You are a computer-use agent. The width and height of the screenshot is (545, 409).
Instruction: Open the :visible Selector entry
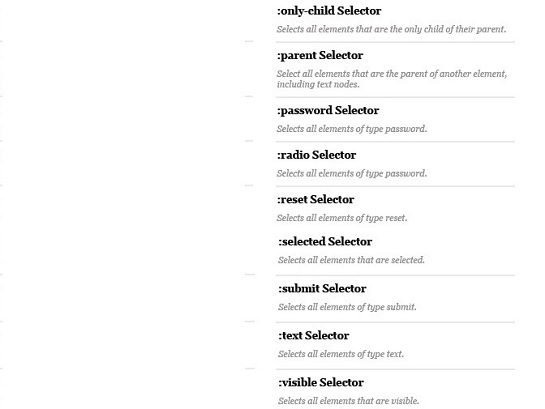point(321,382)
